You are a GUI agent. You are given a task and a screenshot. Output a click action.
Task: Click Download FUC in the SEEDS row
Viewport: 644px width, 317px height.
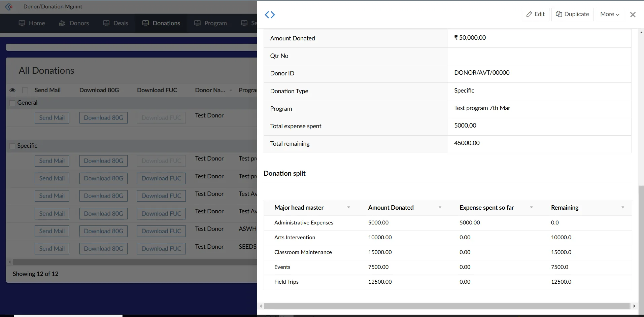coord(161,249)
